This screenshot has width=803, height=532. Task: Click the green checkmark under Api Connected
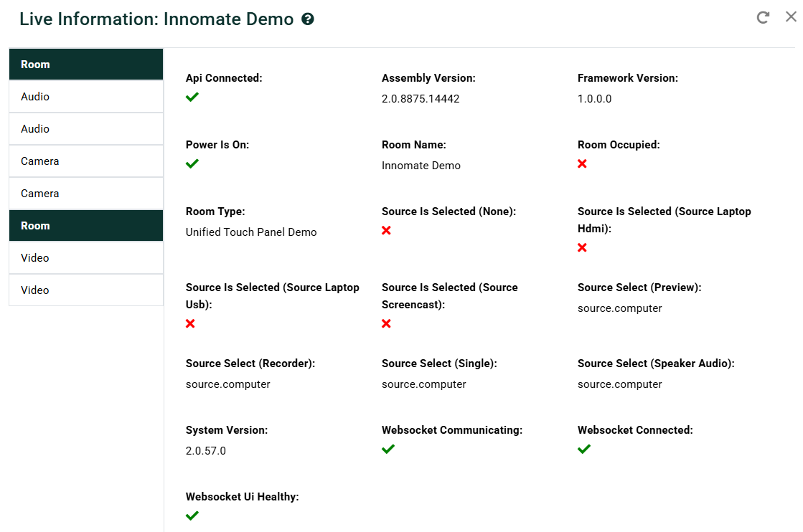point(192,98)
